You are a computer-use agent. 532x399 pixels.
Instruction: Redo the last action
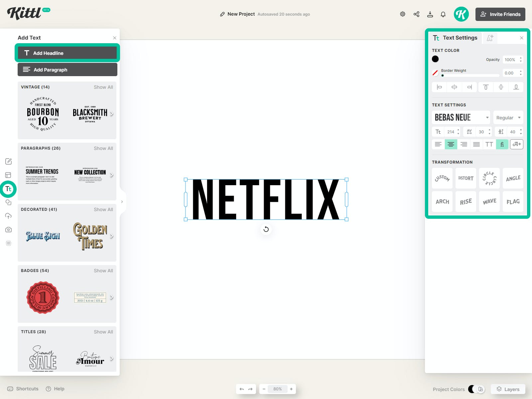point(250,389)
